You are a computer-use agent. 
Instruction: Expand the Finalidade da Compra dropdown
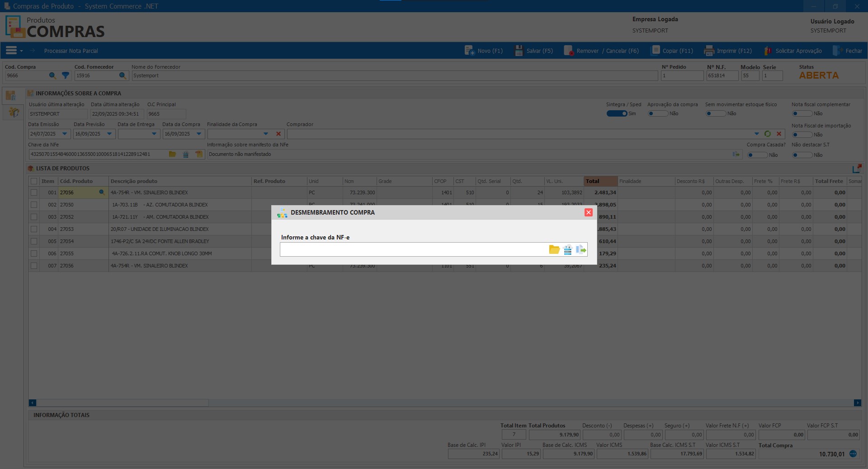pos(266,134)
